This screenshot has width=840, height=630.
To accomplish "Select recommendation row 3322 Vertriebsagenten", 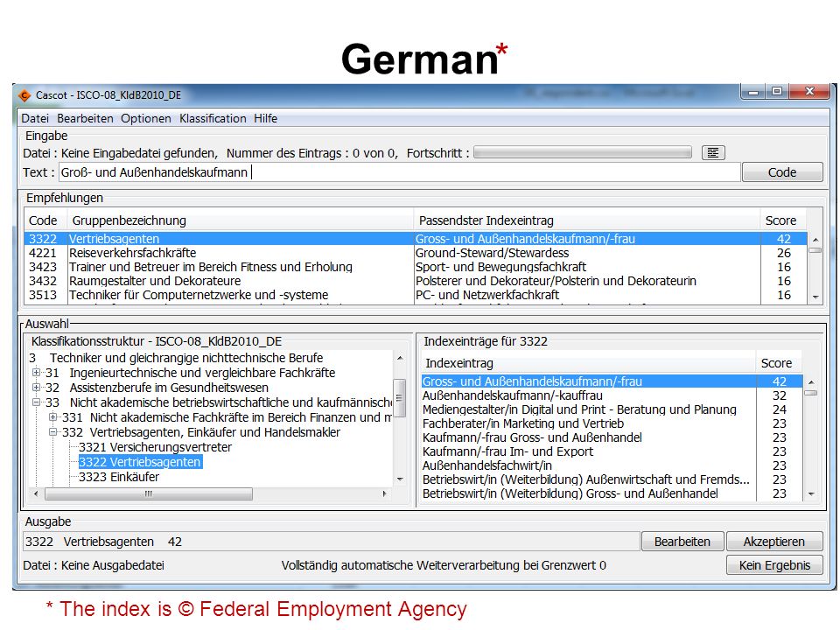I will coord(415,239).
